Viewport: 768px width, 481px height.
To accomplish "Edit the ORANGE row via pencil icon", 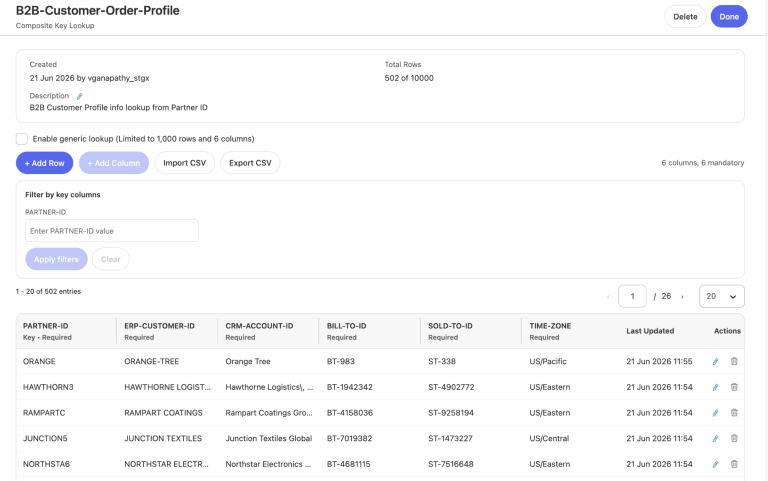I will coord(716,361).
